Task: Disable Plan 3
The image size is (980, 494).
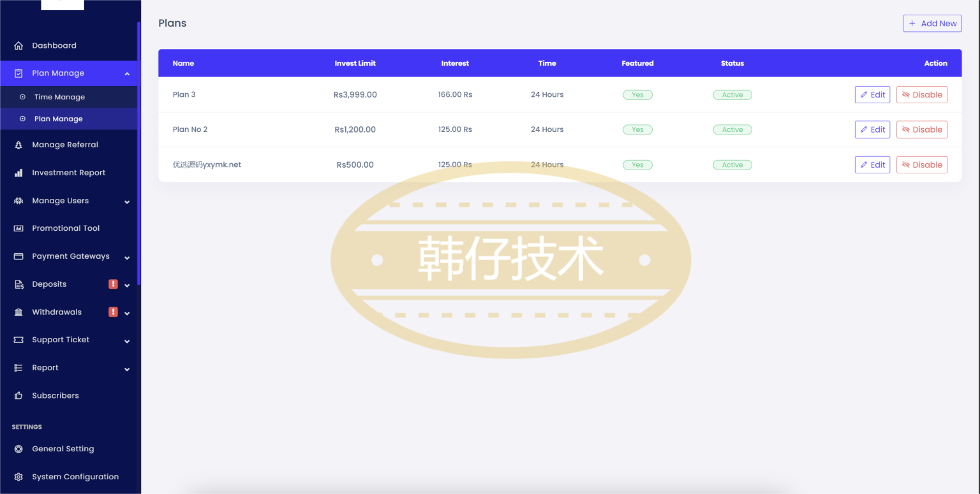Action: pos(922,94)
